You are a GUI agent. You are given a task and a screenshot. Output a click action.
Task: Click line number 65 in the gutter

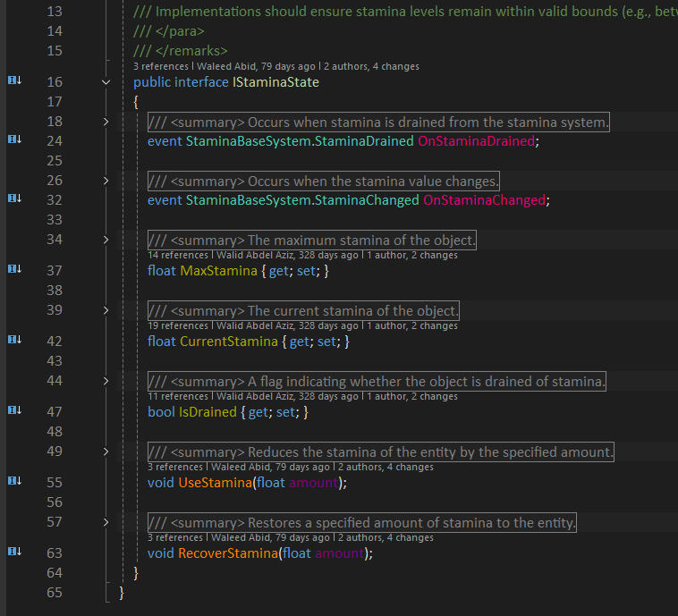(x=55, y=592)
